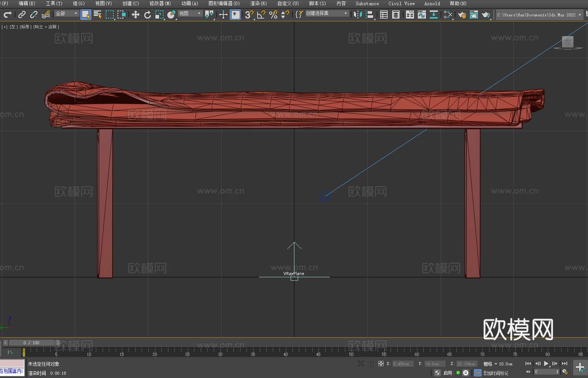Image resolution: width=588 pixels, height=378 pixels.
Task: Open the 创建(C) menu
Action: 130,3
